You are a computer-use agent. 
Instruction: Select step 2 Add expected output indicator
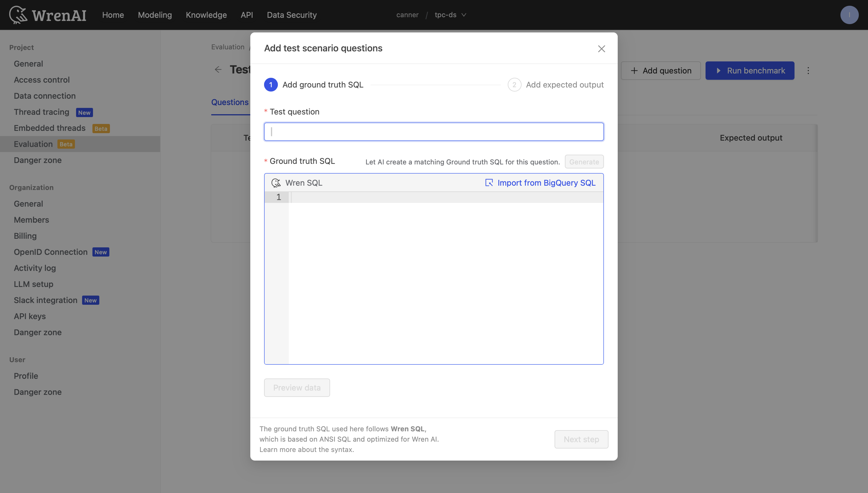point(514,85)
